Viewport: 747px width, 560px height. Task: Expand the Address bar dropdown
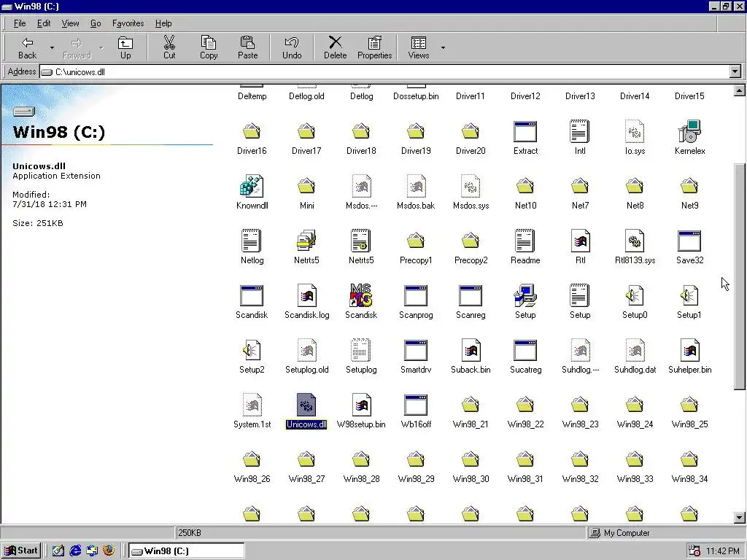735,72
